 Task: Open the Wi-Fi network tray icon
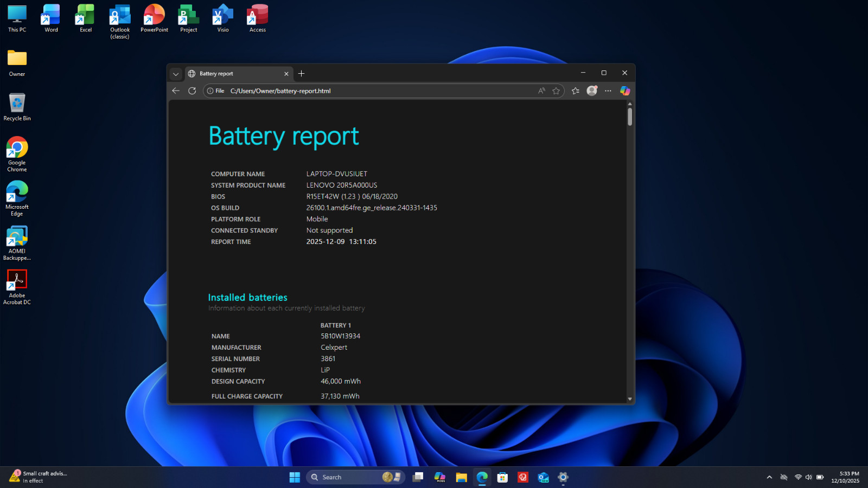click(798, 477)
